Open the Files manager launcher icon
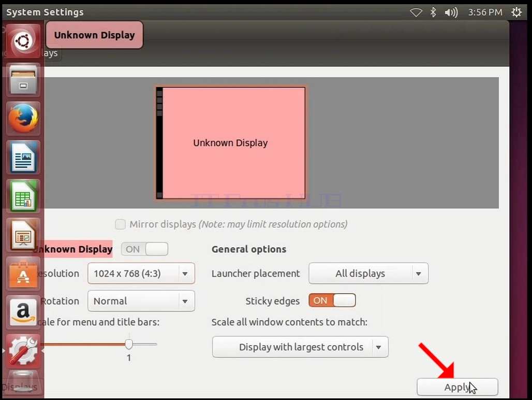This screenshot has width=532, height=400. point(23,80)
